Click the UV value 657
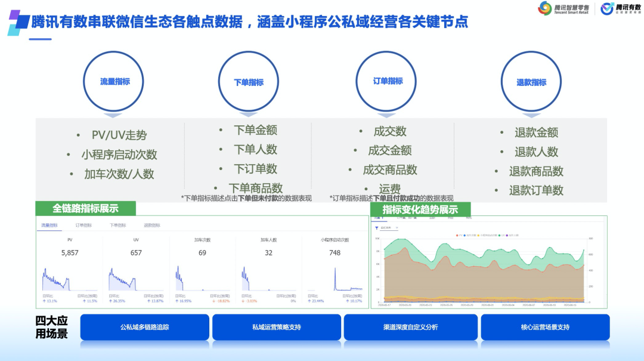 click(x=136, y=253)
